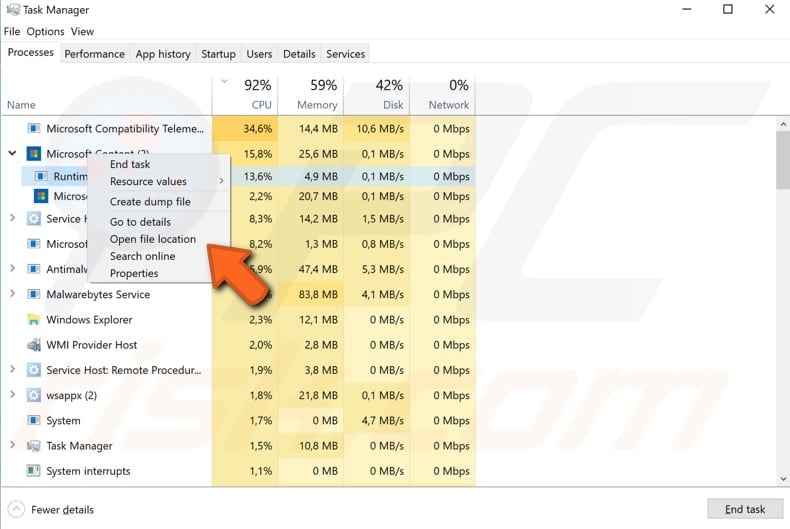Select the Malwarebytes Service row text
Image resolution: width=790 pixels, height=529 pixels.
[x=98, y=294]
